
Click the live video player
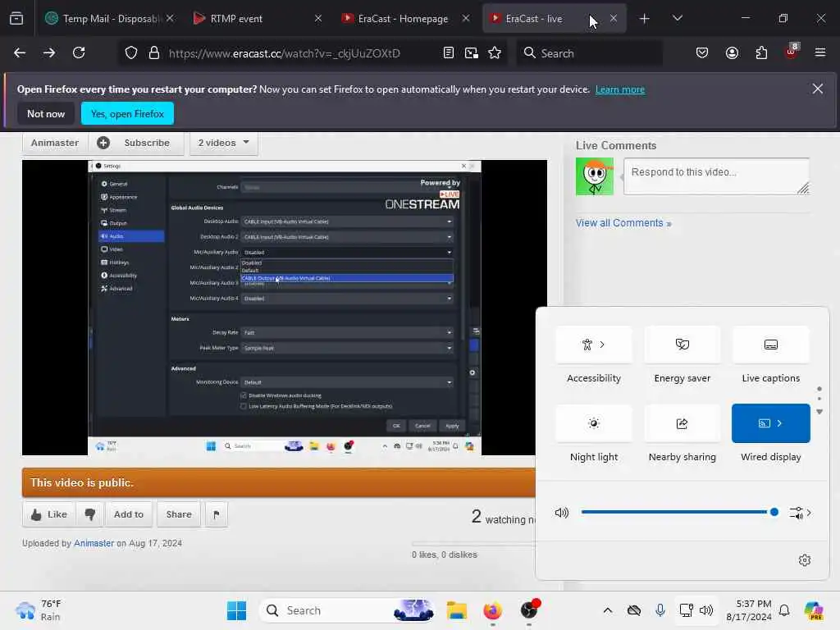point(285,308)
